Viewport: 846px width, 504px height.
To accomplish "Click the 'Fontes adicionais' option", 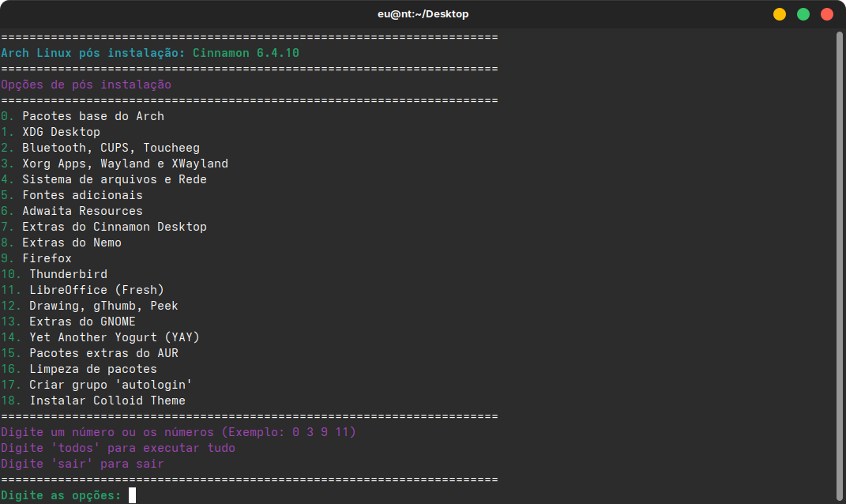I will pos(72,195).
